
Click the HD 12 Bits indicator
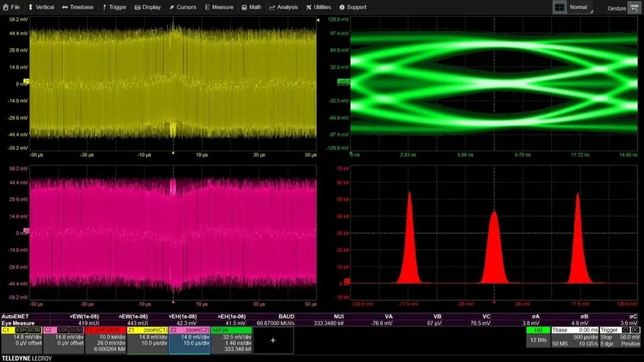click(x=538, y=337)
